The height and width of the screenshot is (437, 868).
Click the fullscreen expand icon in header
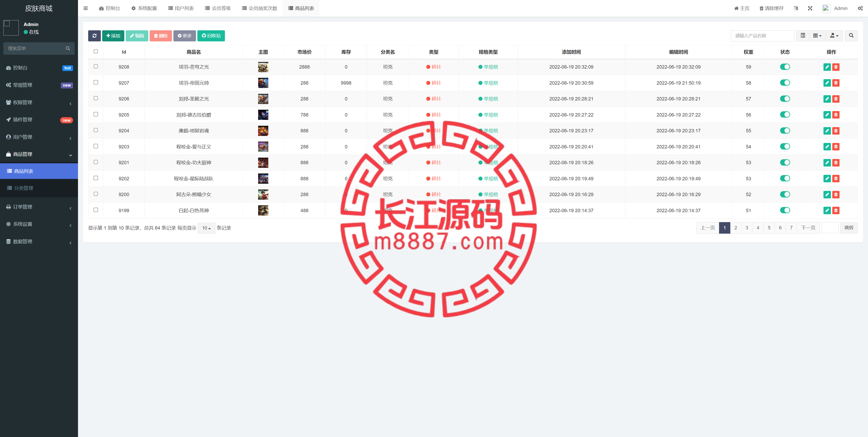(810, 8)
